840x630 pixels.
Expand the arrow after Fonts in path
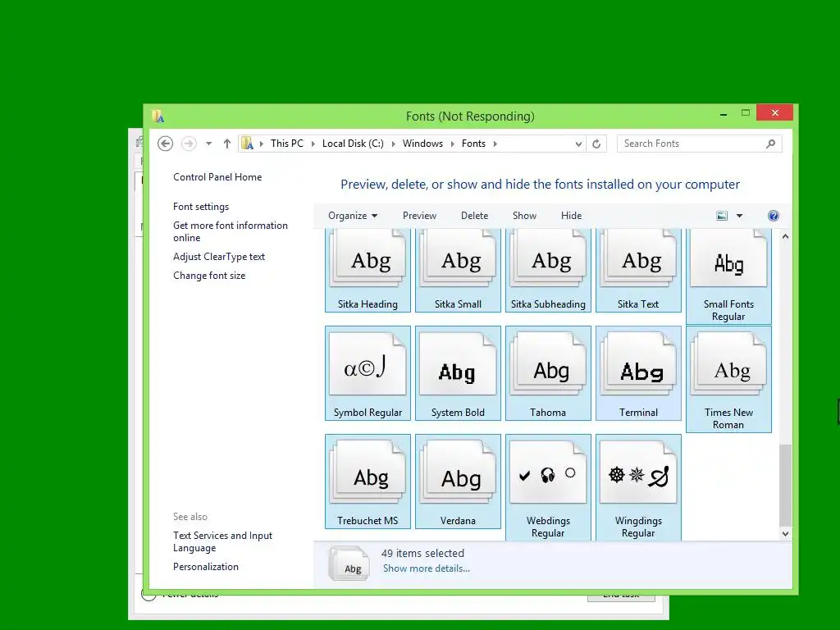click(495, 144)
